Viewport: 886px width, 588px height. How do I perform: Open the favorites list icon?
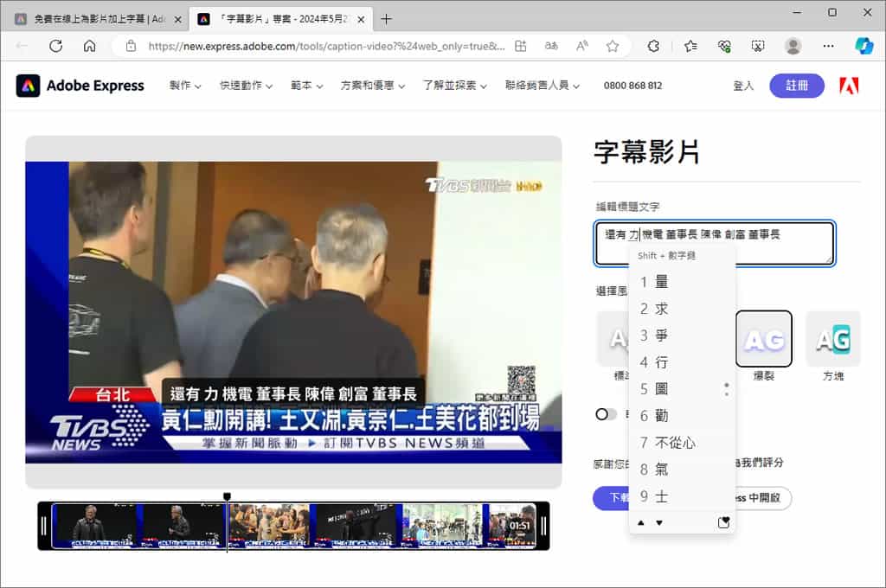(690, 46)
